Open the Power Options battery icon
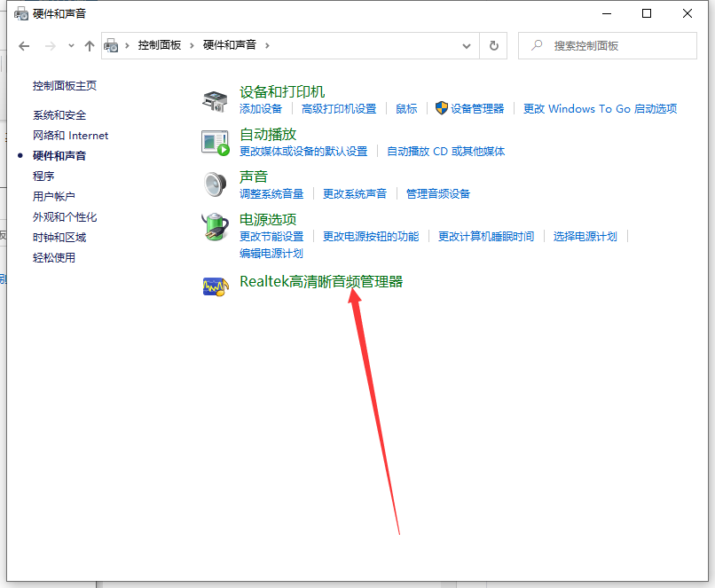The width and height of the screenshot is (715, 588). (215, 227)
